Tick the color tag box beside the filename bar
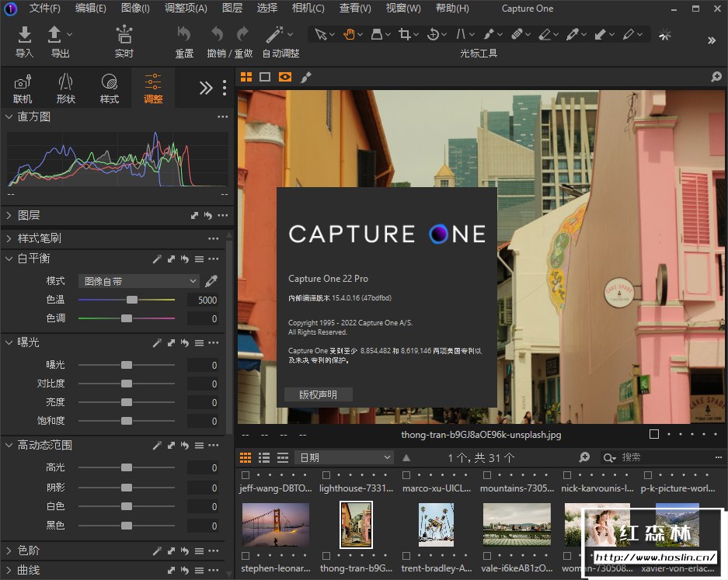Viewport: 728px width, 580px height. pos(654,435)
